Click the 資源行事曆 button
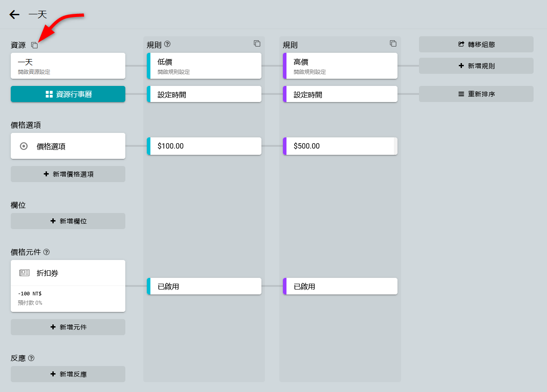The width and height of the screenshot is (547, 392). click(68, 94)
